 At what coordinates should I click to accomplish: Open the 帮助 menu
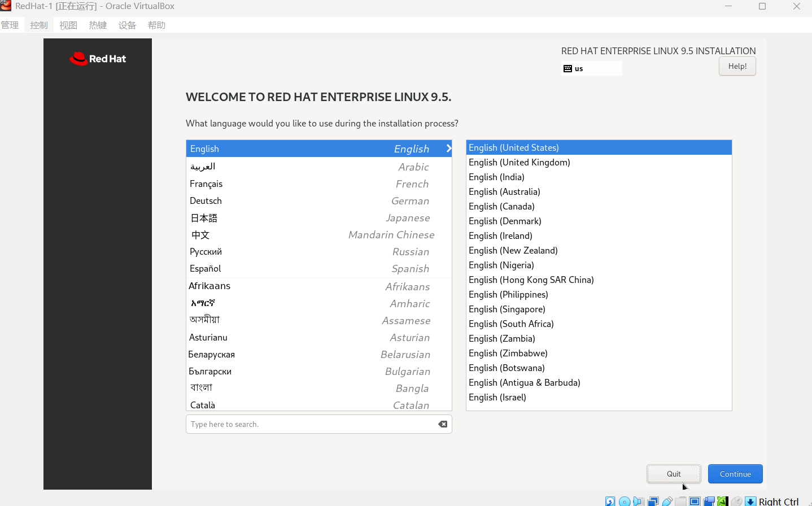(x=156, y=25)
